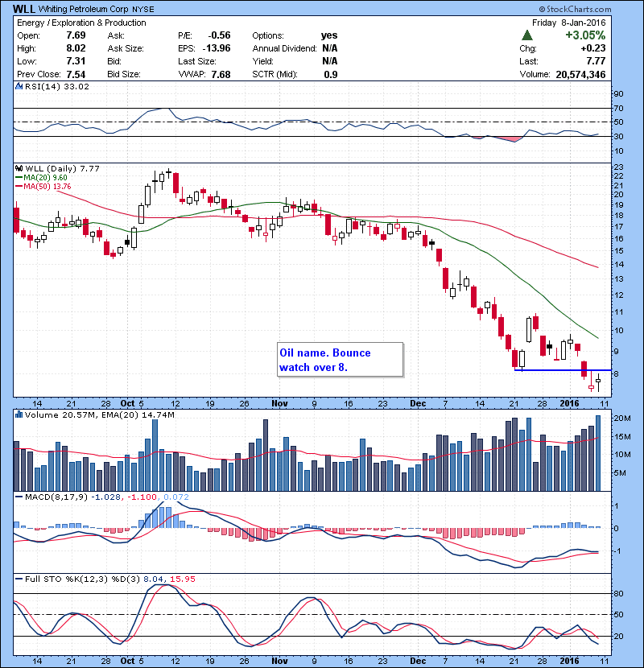The width and height of the screenshot is (644, 668).
Task: Click the EPS value -13.96
Action: [217, 48]
